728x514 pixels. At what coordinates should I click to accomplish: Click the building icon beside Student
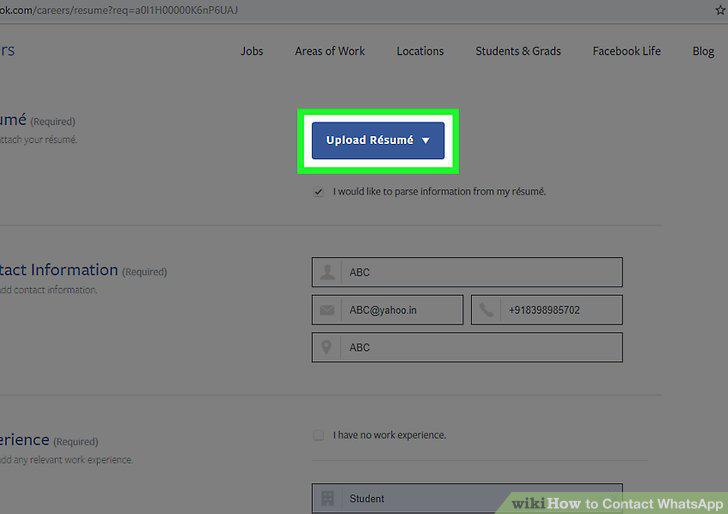pos(327,498)
